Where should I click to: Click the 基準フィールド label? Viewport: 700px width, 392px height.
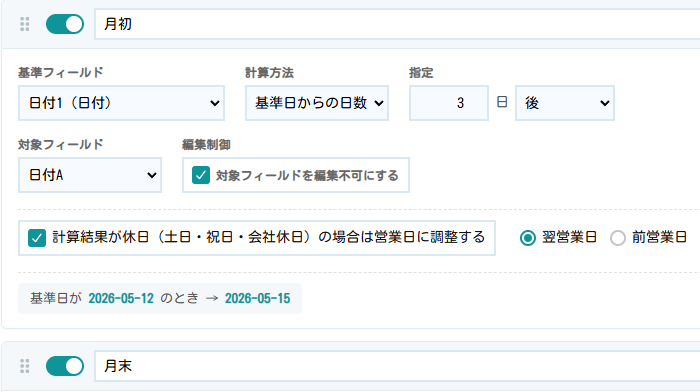61,72
